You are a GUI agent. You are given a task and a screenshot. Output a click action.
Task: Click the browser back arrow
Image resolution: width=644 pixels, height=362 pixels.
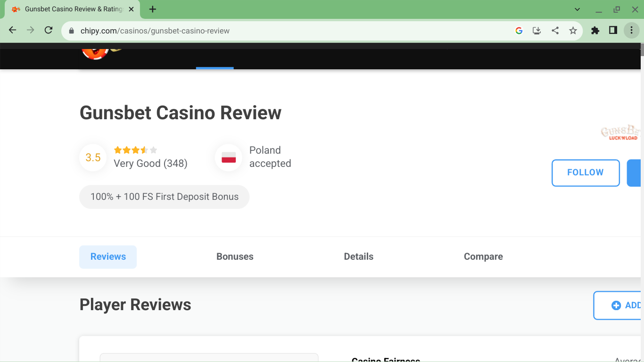pos(13,30)
